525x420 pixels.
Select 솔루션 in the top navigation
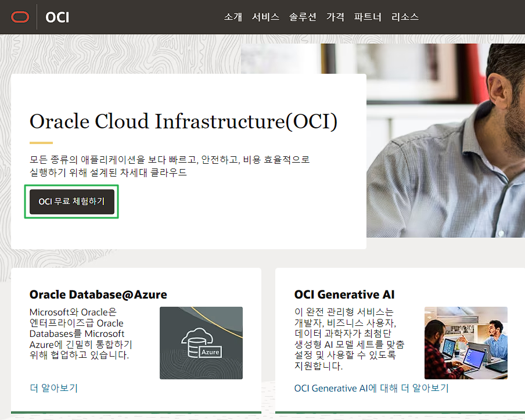point(303,17)
